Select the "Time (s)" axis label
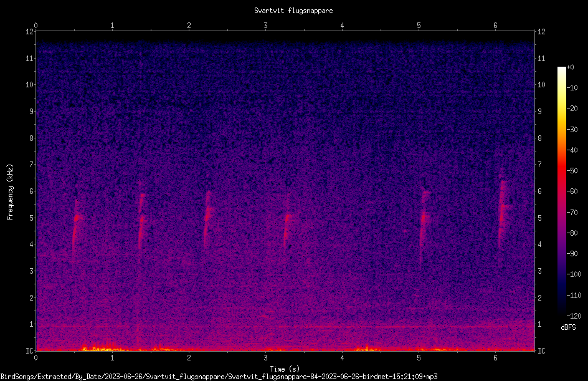Screen dimensions: 588x381 coord(285,369)
